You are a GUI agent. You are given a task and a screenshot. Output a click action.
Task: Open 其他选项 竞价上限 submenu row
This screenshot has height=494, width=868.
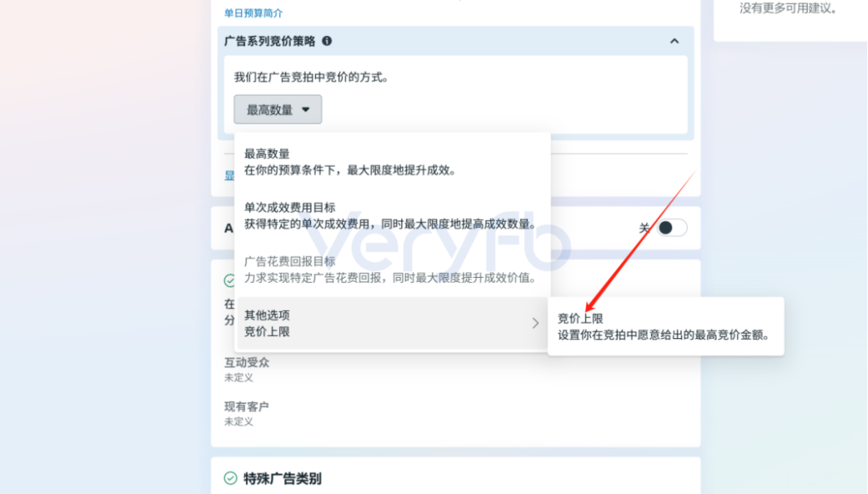click(392, 323)
